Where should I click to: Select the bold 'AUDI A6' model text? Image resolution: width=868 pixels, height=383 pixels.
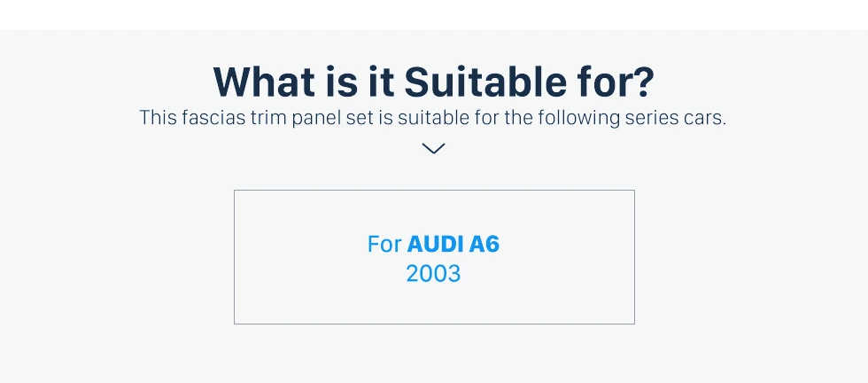[453, 245]
